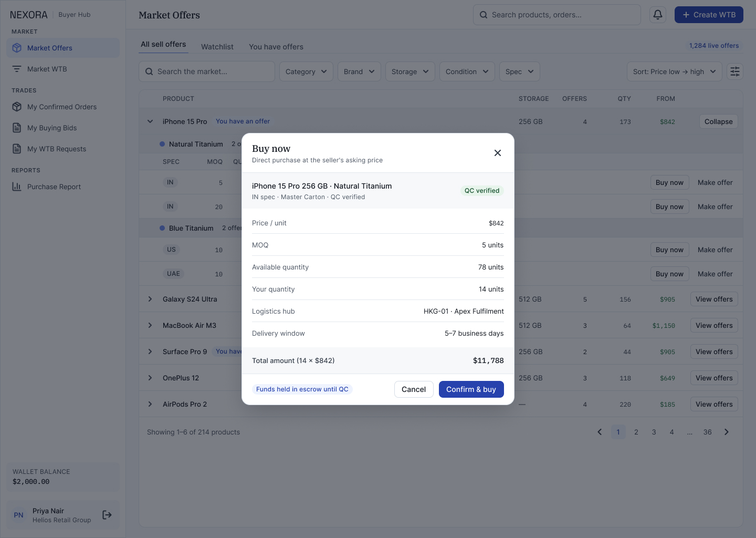Open the Brand filter dropdown
The height and width of the screenshot is (538, 756).
[359, 71]
